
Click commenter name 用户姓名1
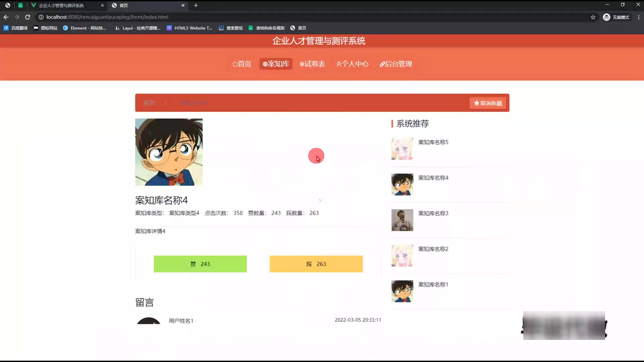181,321
